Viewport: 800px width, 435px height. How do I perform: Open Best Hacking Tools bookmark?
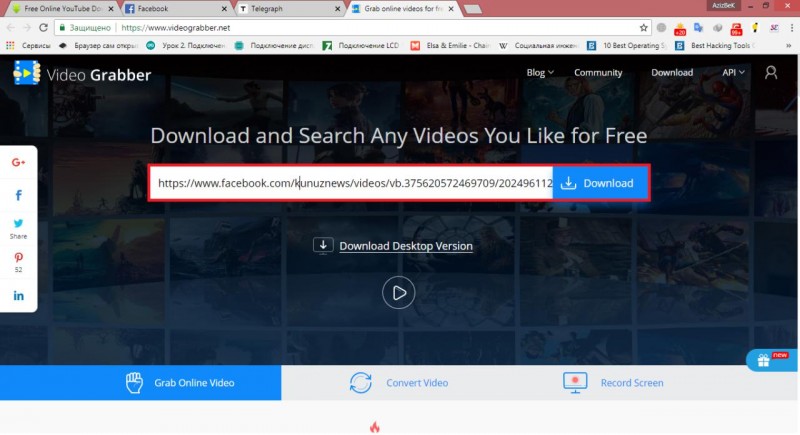click(x=715, y=45)
